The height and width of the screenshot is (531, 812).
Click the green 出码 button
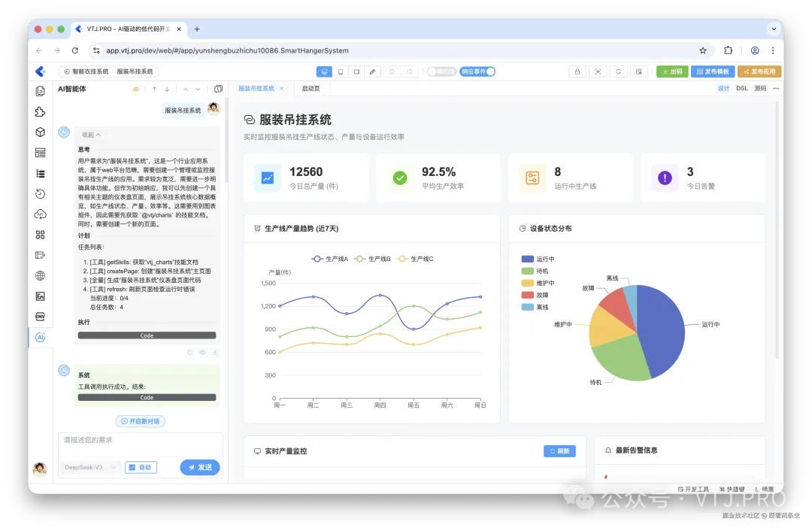tap(673, 71)
